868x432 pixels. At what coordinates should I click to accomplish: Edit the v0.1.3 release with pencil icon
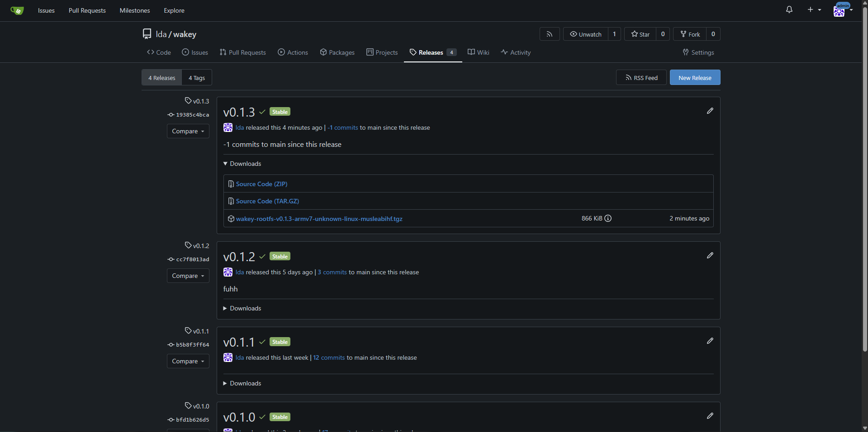[x=710, y=111]
